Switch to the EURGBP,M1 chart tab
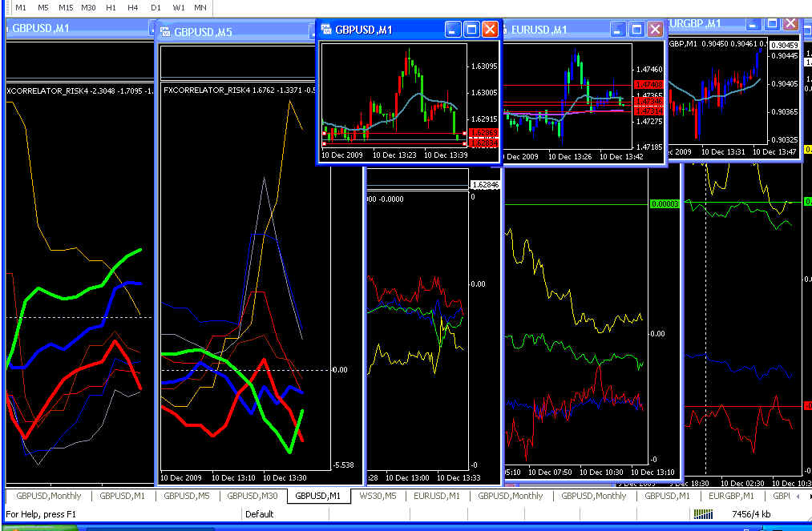 tap(731, 495)
